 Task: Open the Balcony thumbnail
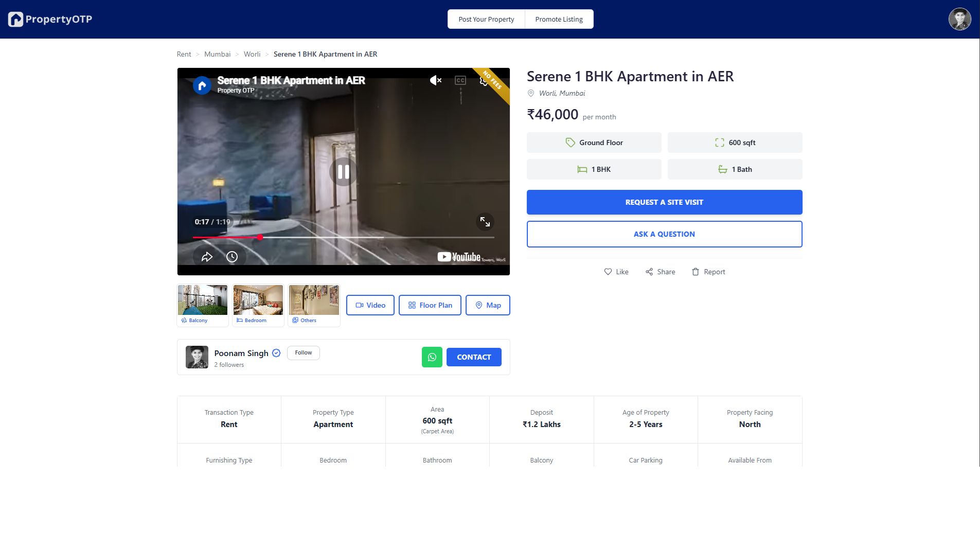(203, 305)
